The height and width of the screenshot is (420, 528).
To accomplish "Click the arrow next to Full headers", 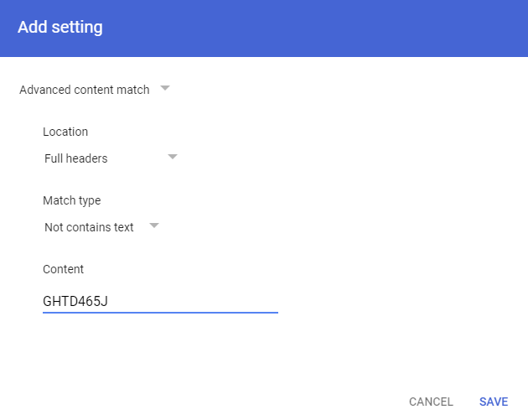I will (x=173, y=157).
